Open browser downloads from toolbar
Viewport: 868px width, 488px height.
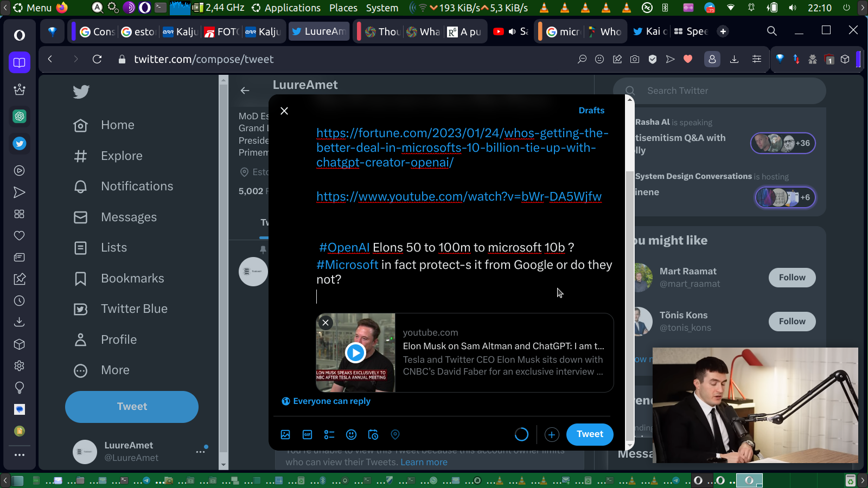pyautogui.click(x=734, y=59)
